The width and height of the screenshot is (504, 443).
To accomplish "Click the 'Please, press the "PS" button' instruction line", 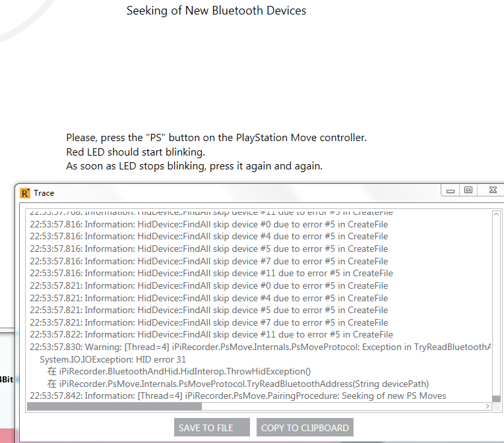I will [x=216, y=138].
